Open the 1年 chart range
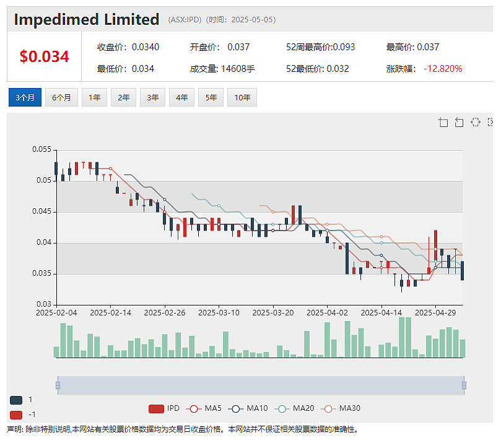Viewport: 501px width, 448px height. point(94,97)
